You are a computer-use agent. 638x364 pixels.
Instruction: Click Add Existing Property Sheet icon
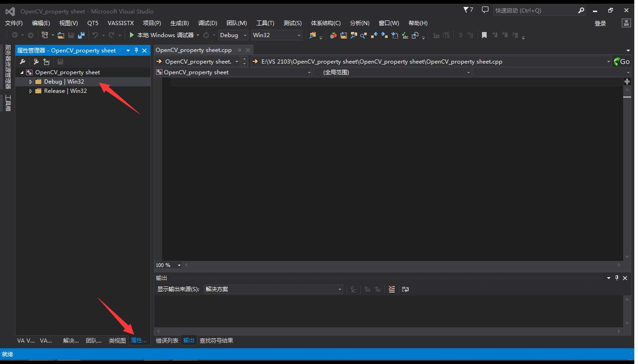pos(46,61)
